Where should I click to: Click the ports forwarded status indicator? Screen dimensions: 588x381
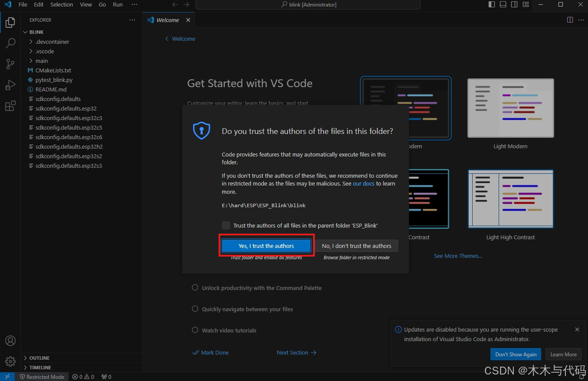click(106, 377)
